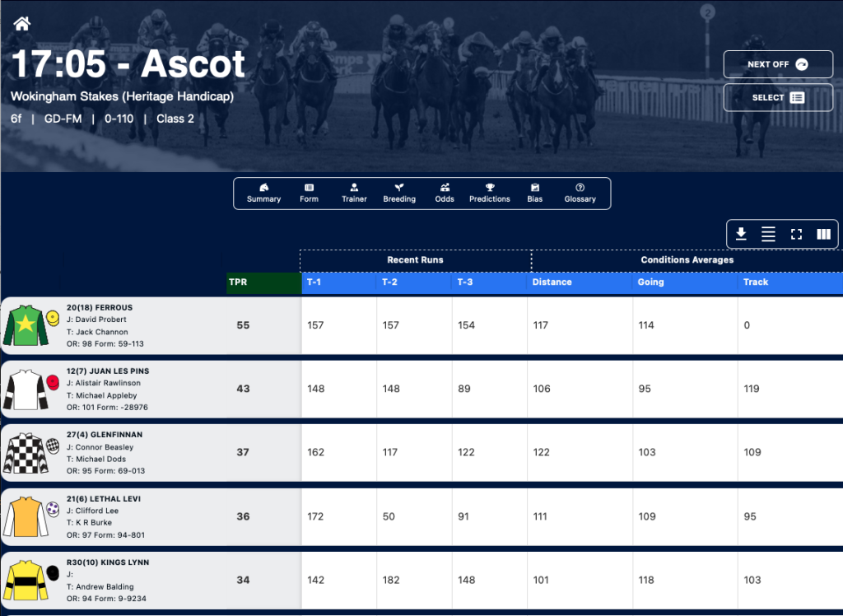
Task: Download the race table data
Action: click(741, 234)
